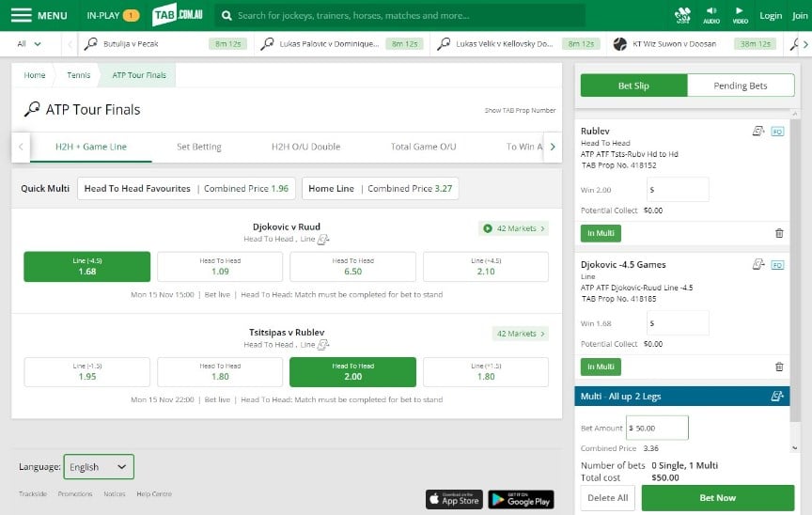Image resolution: width=812 pixels, height=515 pixels.
Task: Select Ruud Line (+4.5) 2.10
Action: 486,267
